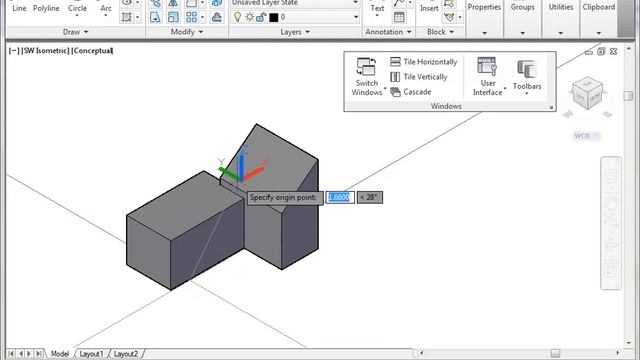Click the navigation bar steering wheel icon

(x=611, y=176)
